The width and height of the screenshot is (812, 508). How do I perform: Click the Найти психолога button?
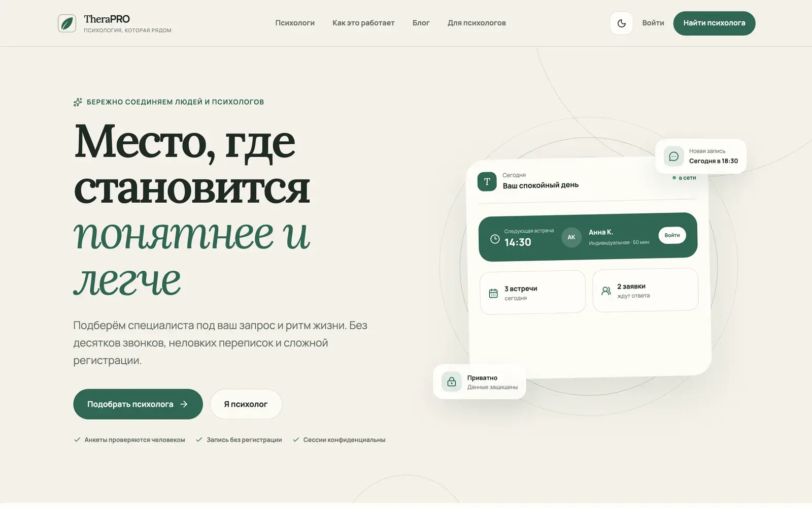714,23
